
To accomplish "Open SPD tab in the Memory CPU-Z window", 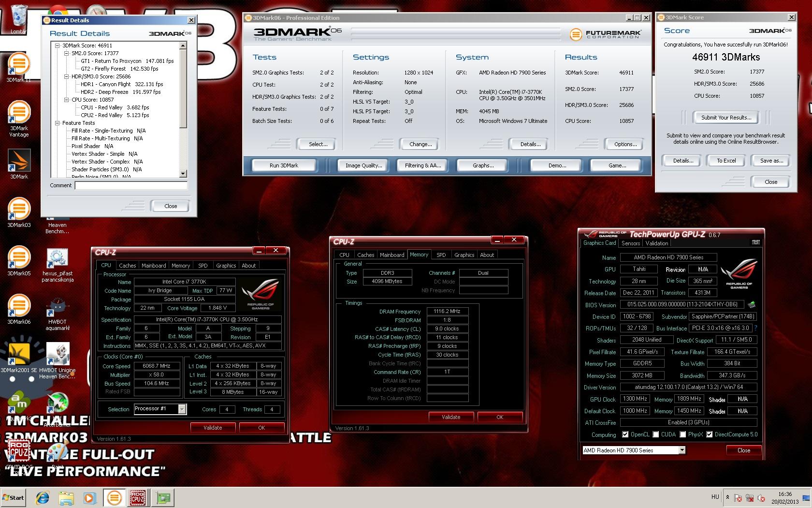I will [441, 255].
